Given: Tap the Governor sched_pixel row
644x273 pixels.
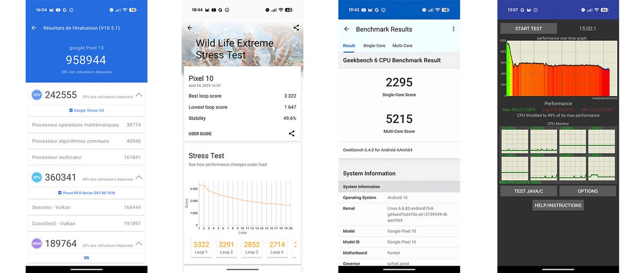Looking at the screenshot, I should coord(399,263).
